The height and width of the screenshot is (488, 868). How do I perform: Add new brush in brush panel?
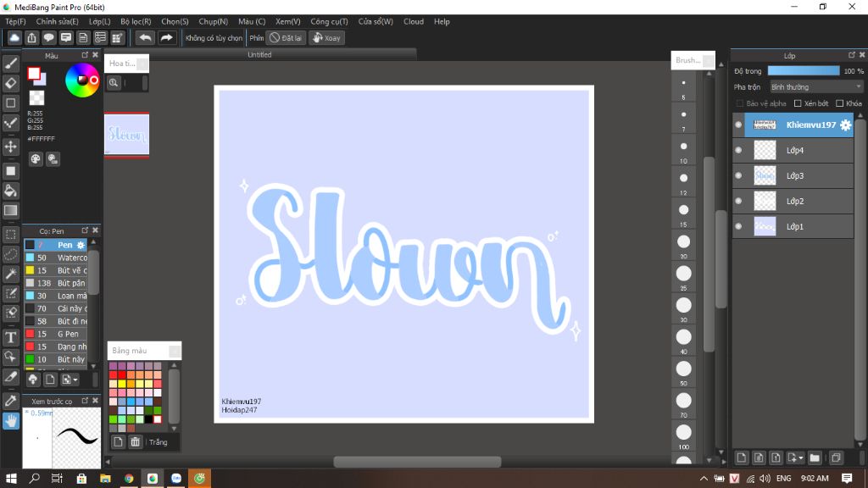pyautogui.click(x=50, y=380)
